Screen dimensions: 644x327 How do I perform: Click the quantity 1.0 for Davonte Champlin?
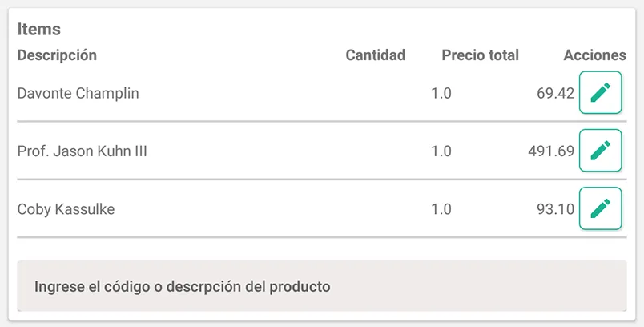click(x=441, y=93)
